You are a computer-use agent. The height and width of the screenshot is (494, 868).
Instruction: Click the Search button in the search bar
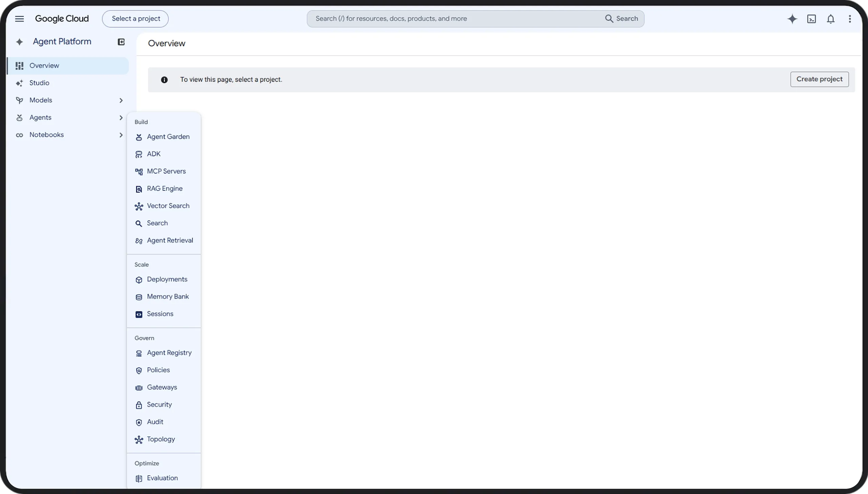coord(622,19)
